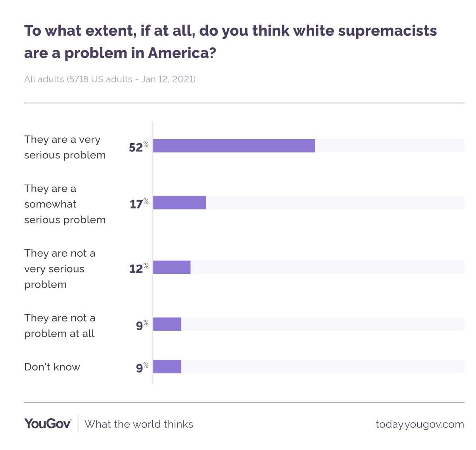Click the purple bar for 52%
This screenshot has height=450, width=476.
pyautogui.click(x=234, y=146)
